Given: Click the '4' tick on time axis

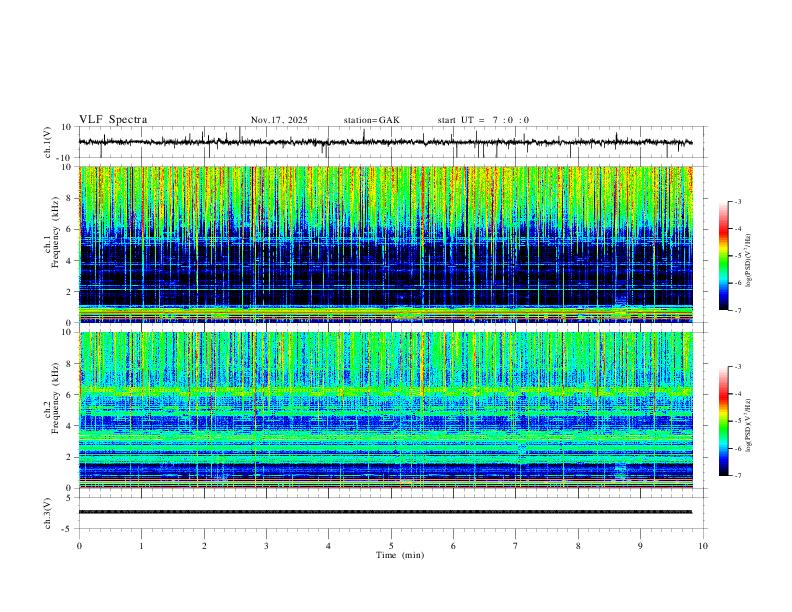Looking at the screenshot, I should point(328,546).
